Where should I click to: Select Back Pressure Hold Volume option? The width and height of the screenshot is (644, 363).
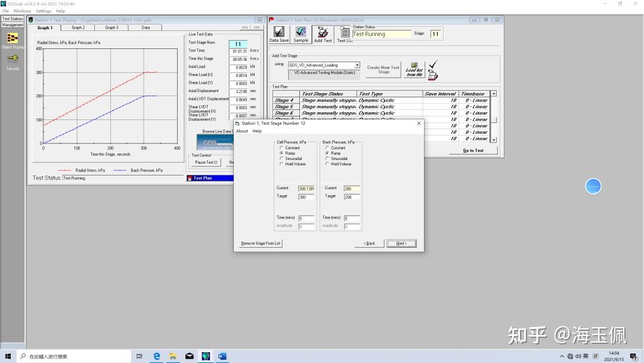click(x=327, y=164)
